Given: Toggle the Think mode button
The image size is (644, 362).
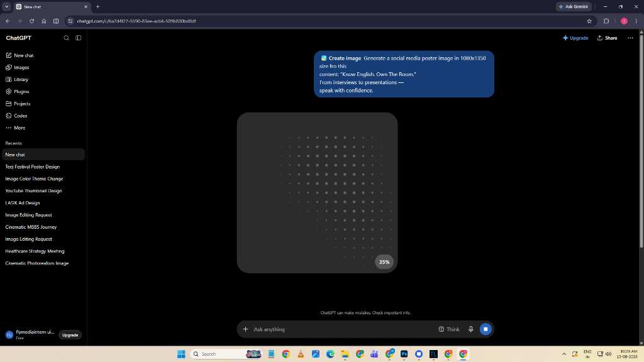Looking at the screenshot, I should [x=449, y=329].
